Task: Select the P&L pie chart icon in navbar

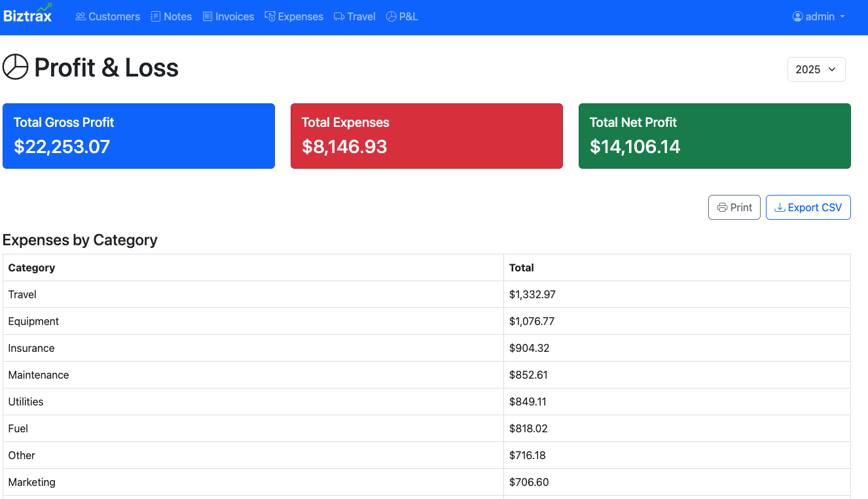Action: [391, 16]
